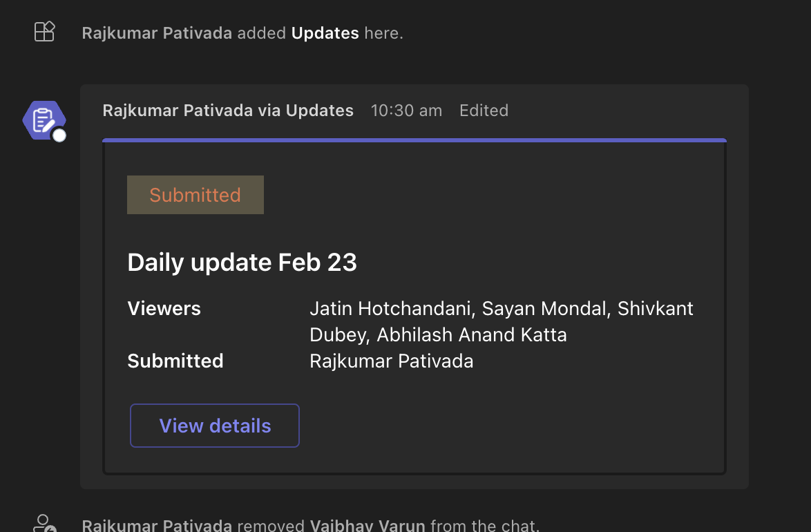Click sender name Rajkumar Pativada via Updates
The image size is (811, 532).
(x=228, y=111)
